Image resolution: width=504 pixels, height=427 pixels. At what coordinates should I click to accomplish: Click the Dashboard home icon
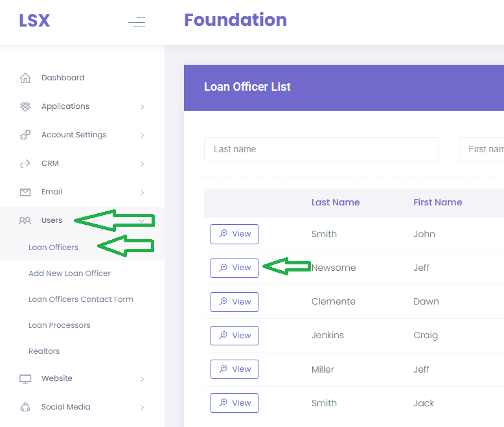point(25,78)
